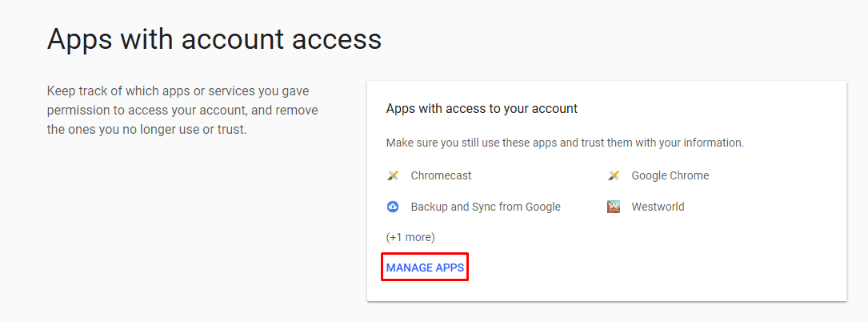This screenshot has width=868, height=322.
Task: Select the Westworld app name
Action: pos(658,207)
